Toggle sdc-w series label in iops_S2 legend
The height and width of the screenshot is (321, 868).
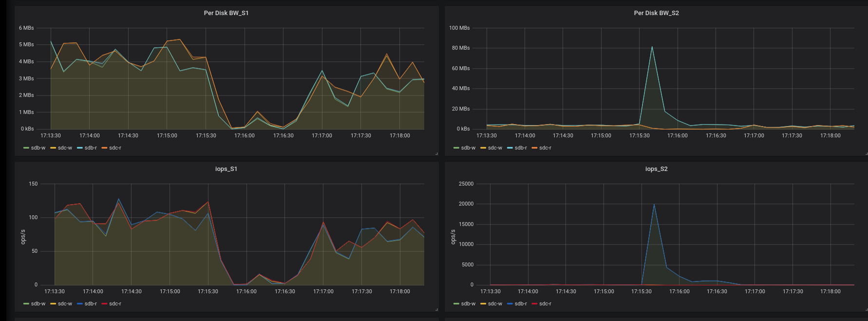pos(495,303)
